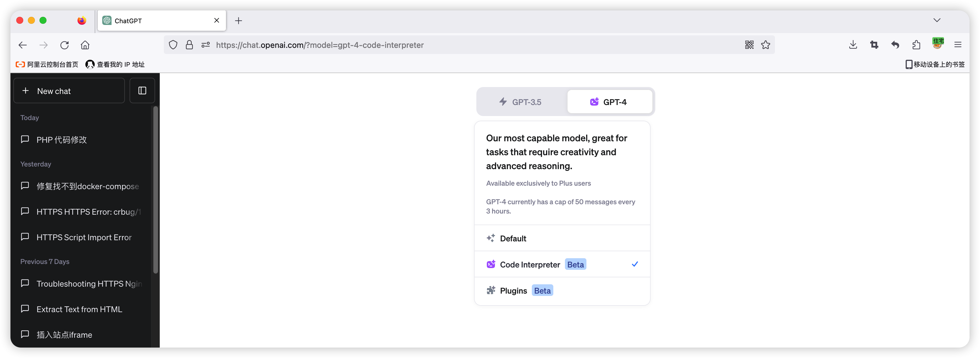This screenshot has height=358, width=980.
Task: Switch to the GPT-3.5 model tab
Action: point(520,102)
